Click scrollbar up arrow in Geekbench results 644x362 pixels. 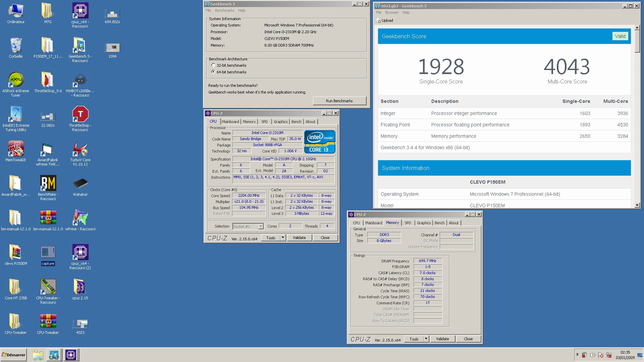pyautogui.click(x=637, y=28)
